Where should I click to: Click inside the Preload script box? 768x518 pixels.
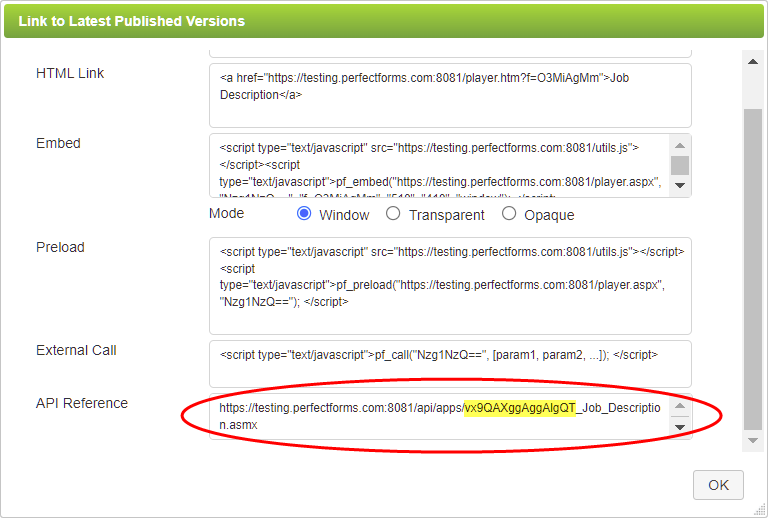449,285
